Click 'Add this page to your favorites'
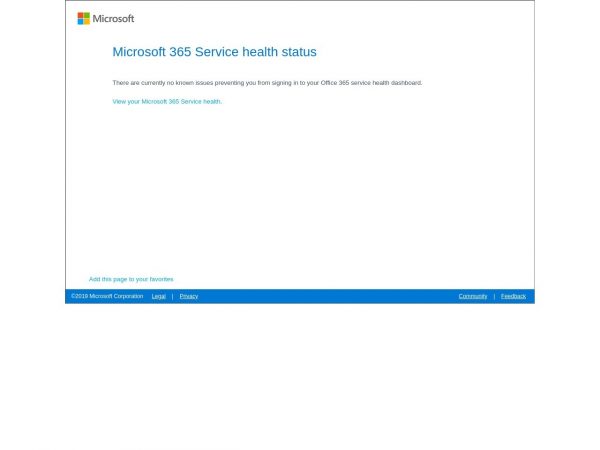Image resolution: width=600 pixels, height=450 pixels. [x=131, y=279]
